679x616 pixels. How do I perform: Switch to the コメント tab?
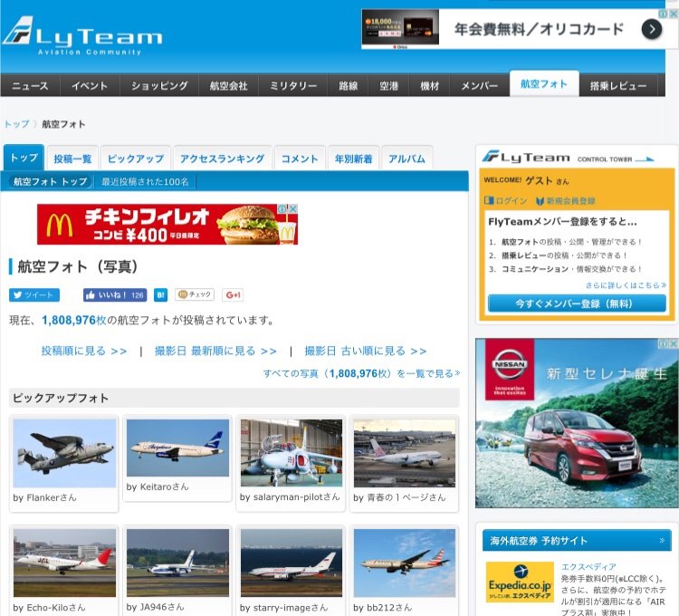tap(300, 159)
